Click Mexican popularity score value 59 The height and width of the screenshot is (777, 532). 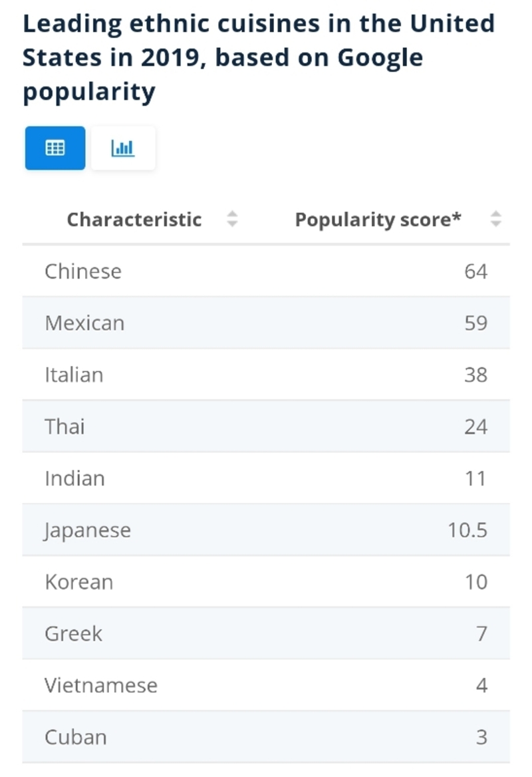[x=475, y=323]
